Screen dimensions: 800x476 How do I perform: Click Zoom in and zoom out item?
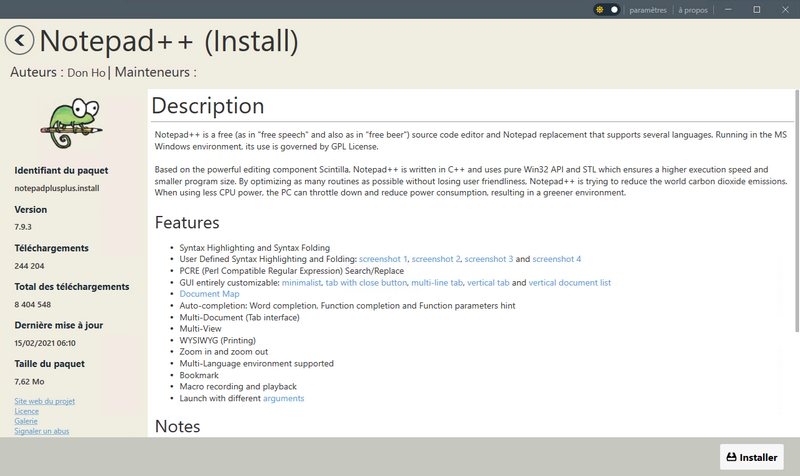[x=223, y=352]
